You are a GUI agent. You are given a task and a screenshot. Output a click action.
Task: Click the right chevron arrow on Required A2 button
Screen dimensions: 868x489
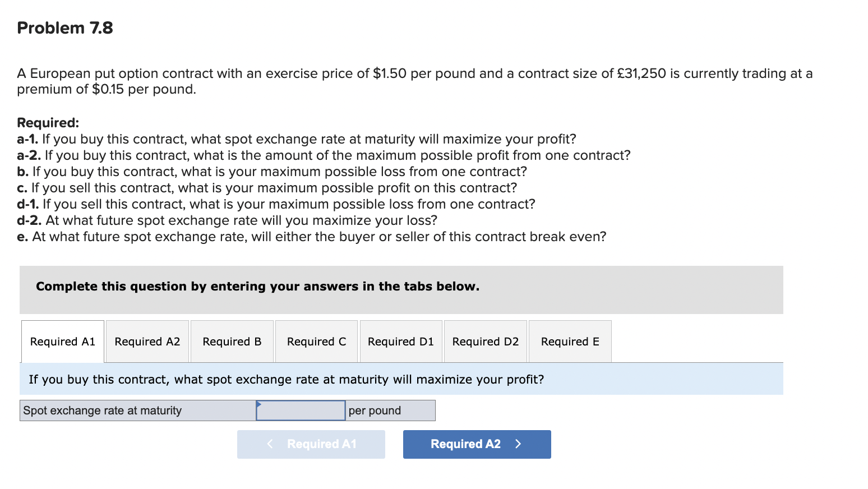pos(518,444)
